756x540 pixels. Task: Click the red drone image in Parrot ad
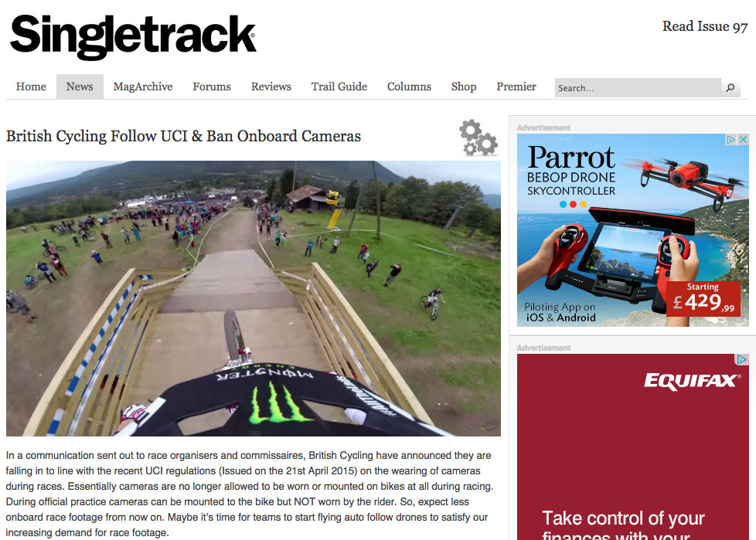click(692, 176)
